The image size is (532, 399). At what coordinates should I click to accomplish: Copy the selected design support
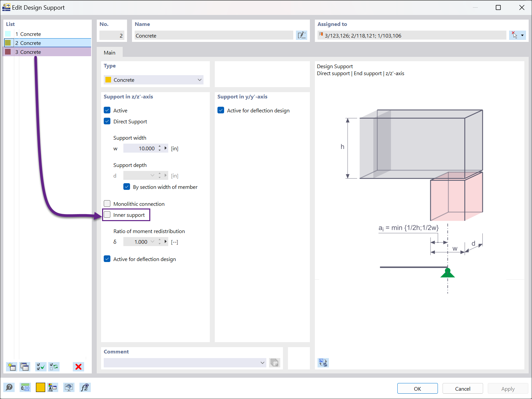(x=25, y=367)
